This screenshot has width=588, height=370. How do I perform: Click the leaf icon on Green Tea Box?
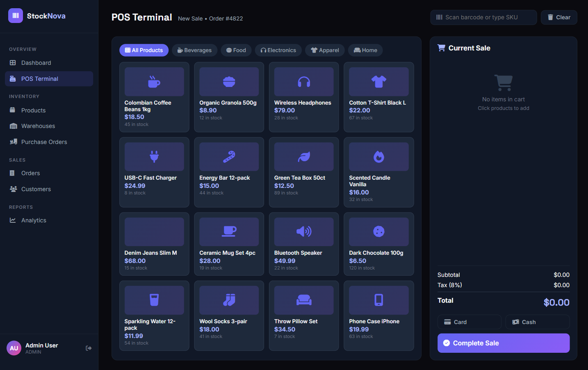304,157
